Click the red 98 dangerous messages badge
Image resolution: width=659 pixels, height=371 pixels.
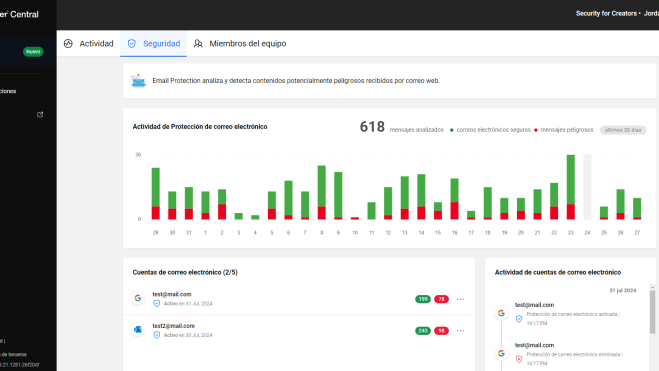click(441, 331)
